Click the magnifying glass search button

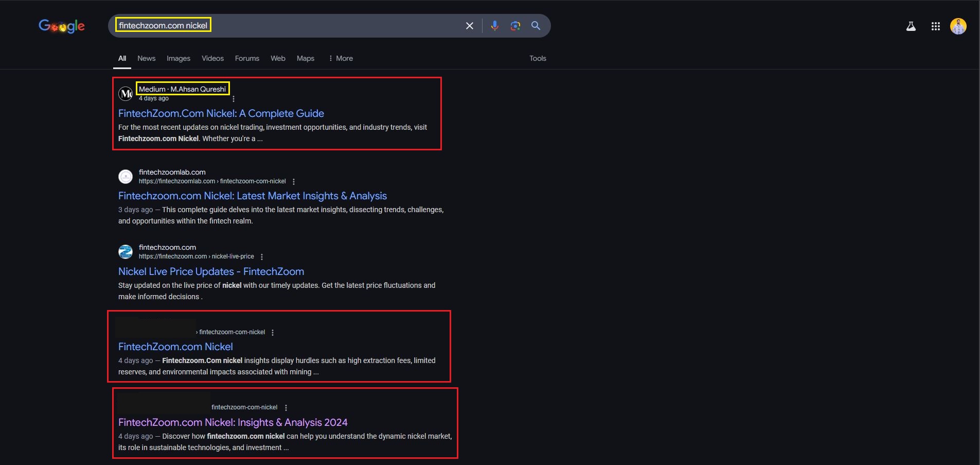[x=536, y=26]
